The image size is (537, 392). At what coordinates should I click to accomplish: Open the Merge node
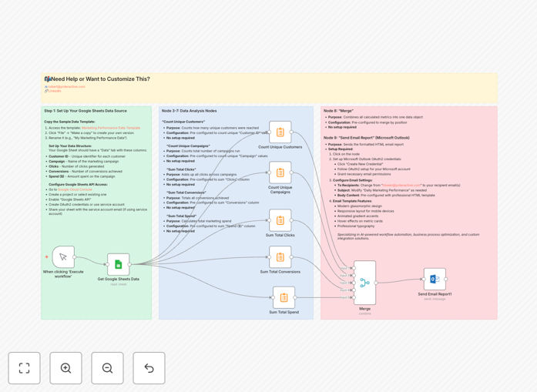[x=364, y=283]
